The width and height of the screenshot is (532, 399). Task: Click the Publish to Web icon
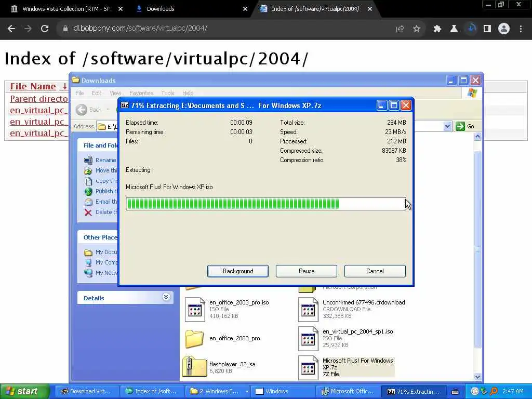coord(88,192)
